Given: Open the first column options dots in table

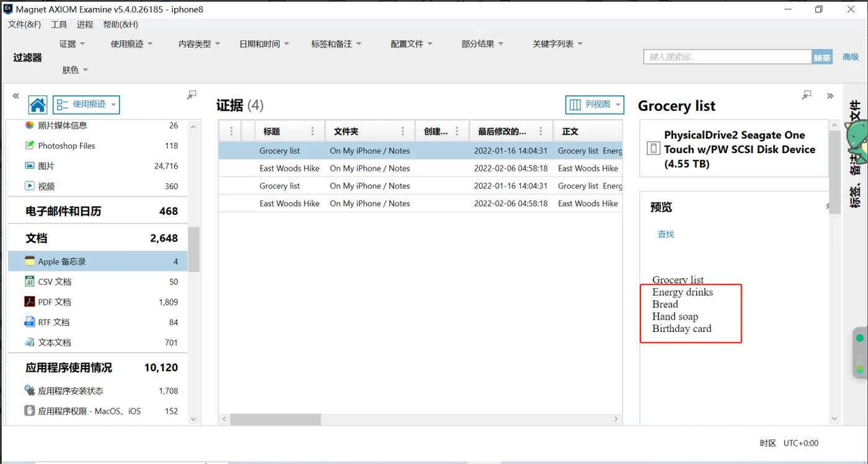Looking at the screenshot, I should click(231, 131).
